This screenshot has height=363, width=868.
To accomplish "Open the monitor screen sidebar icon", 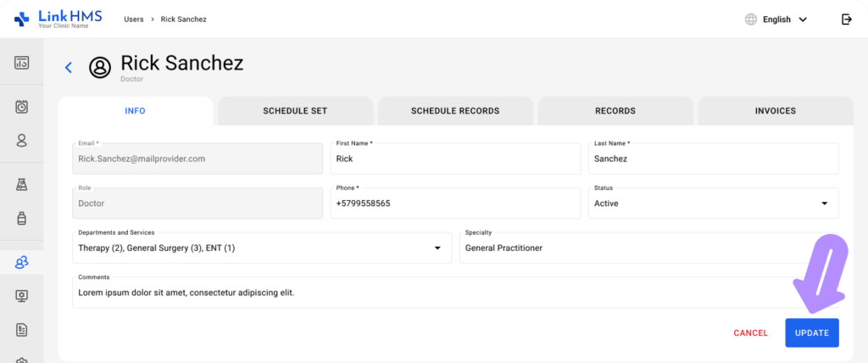I will pos(21,296).
